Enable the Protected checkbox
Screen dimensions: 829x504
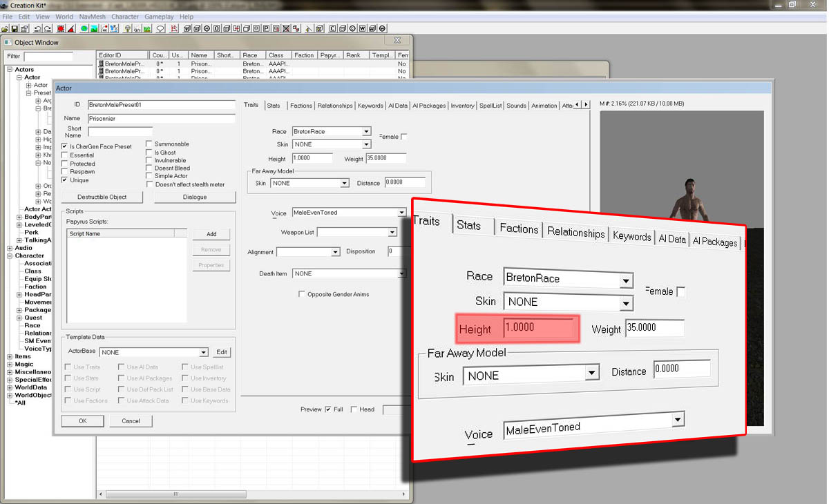coord(65,164)
